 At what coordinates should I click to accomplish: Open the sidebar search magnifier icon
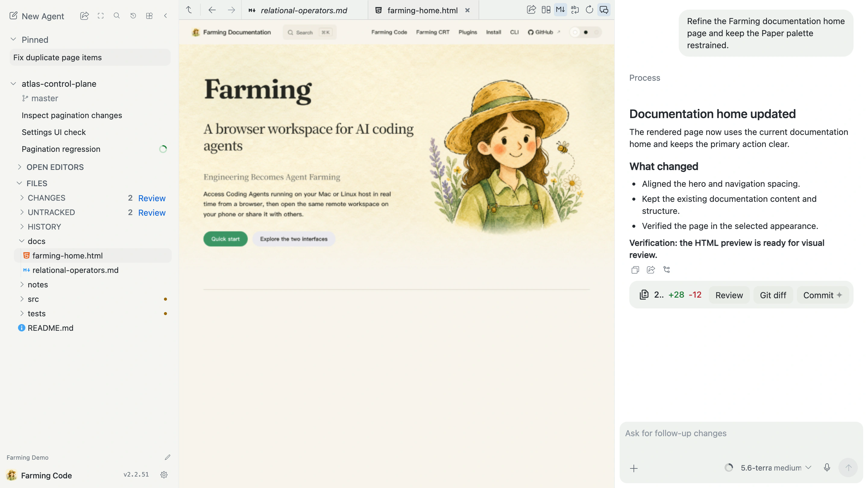click(x=117, y=16)
